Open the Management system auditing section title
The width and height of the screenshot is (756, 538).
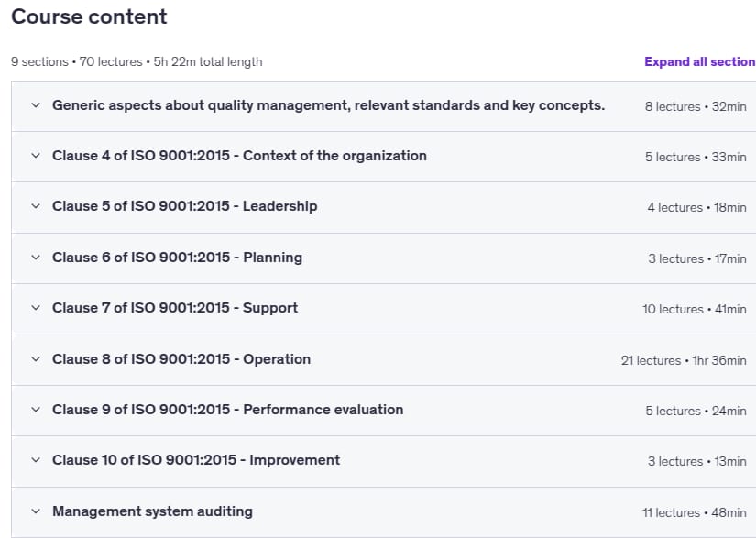click(152, 511)
